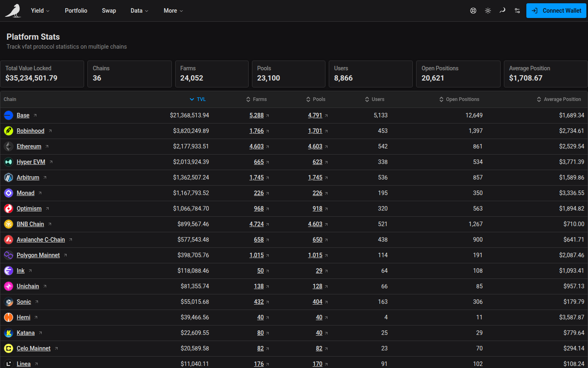588x368 pixels.
Task: Click the Polygon Mainnet logo icon
Action: point(9,255)
